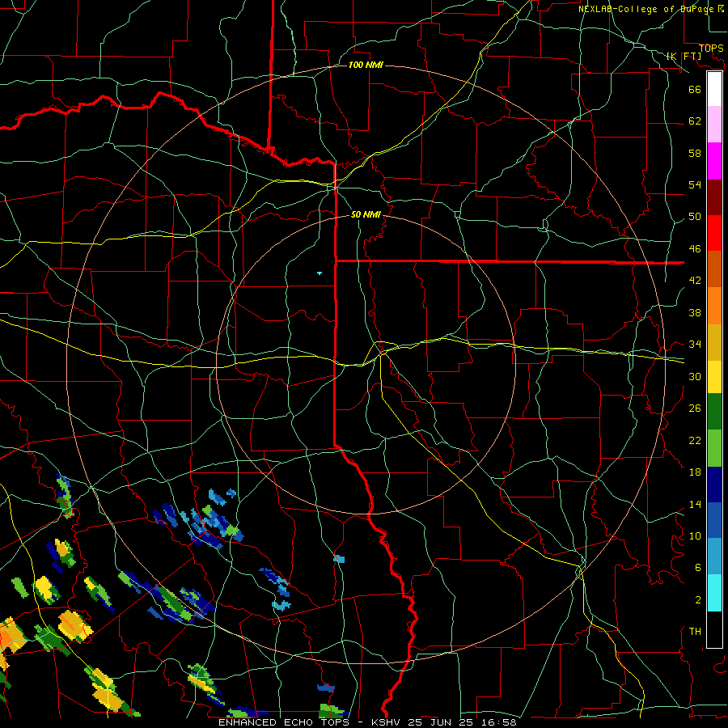Click the magenta legend swatch near 58
Viewport: 728px width, 728px height.
click(x=714, y=161)
